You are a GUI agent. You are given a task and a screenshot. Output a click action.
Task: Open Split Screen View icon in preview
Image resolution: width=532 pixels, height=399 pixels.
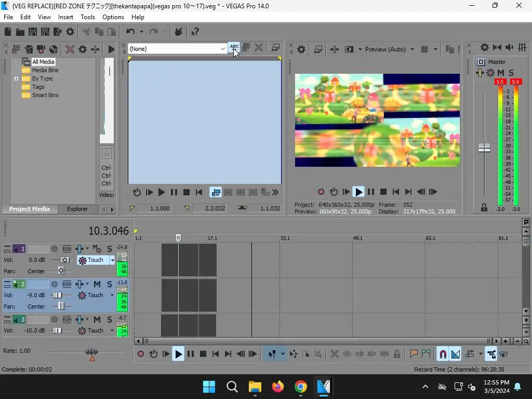(349, 49)
